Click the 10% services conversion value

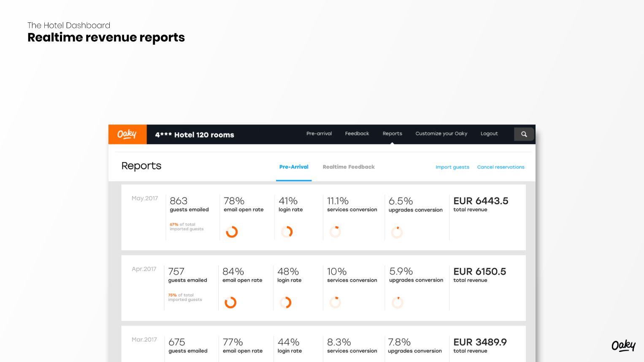pos(337,272)
